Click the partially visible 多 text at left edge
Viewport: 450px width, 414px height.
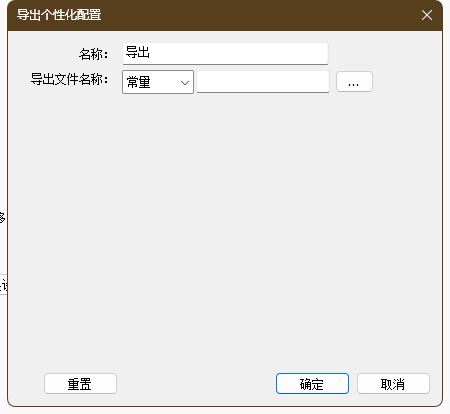[2, 218]
